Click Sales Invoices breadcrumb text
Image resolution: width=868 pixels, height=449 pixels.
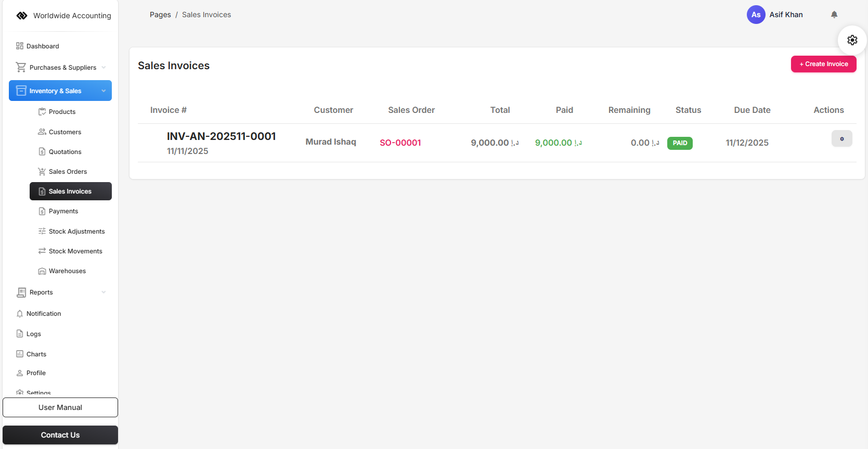point(206,15)
